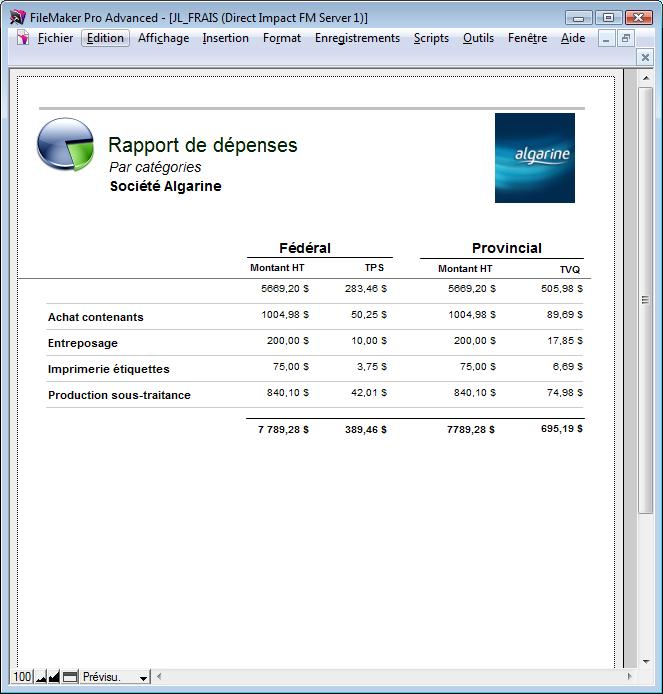Close the toolbar with the X button
Screen dimensions: 663x694
point(645,57)
